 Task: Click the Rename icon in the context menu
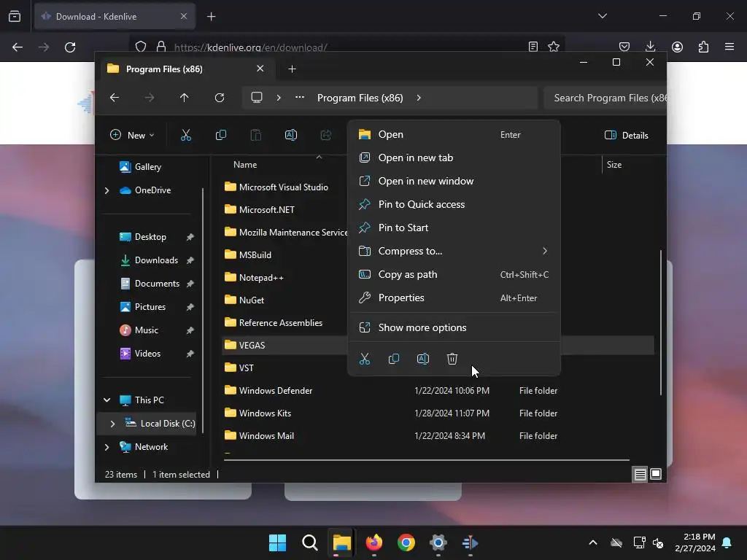pyautogui.click(x=423, y=359)
